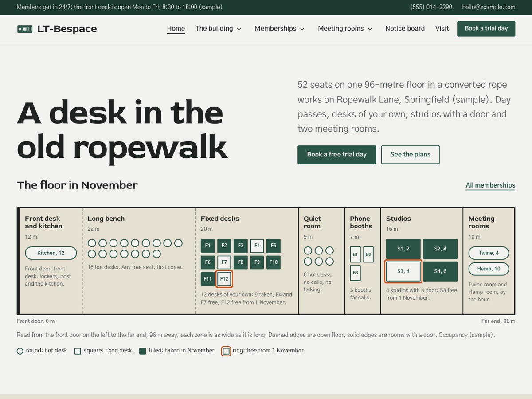The width and height of the screenshot is (532, 399).
Task: Select fixed desk F2
Action: 224,246
